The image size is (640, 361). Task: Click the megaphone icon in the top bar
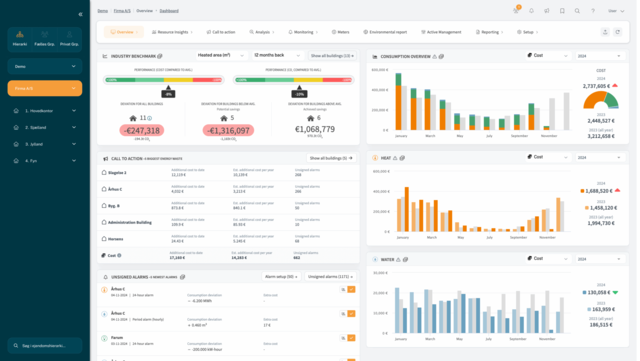(547, 11)
